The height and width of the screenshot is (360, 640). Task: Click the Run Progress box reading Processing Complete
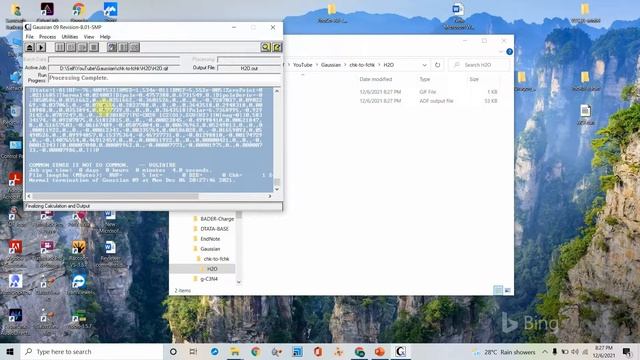pos(164,78)
